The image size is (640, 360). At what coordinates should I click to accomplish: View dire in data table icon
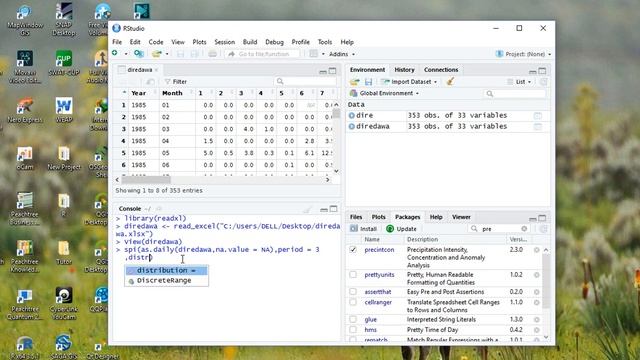click(x=538, y=116)
